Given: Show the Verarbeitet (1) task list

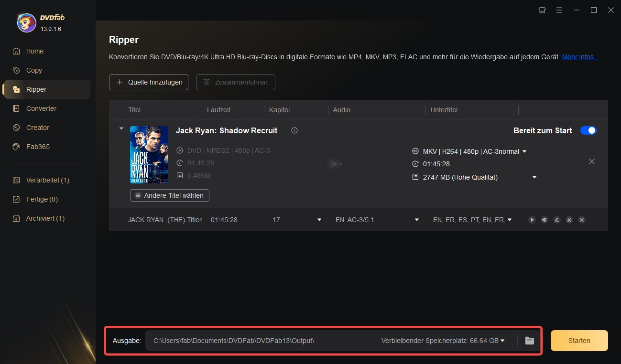Looking at the screenshot, I should (x=47, y=180).
